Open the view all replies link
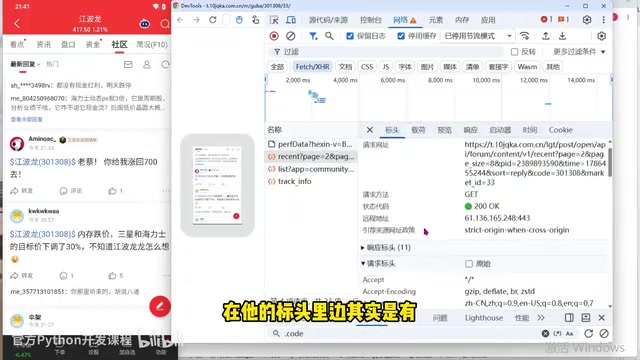Screen dimensions: 640x360 [27, 120]
